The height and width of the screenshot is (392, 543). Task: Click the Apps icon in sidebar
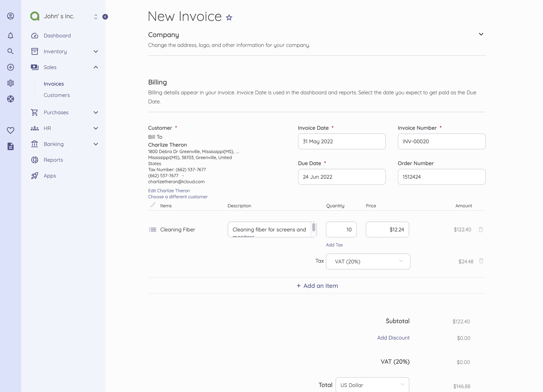point(35,176)
